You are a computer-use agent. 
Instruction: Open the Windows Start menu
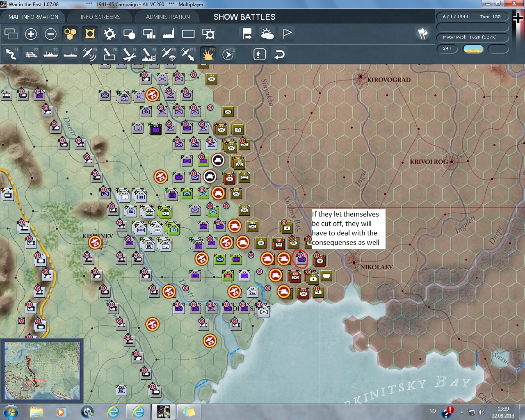click(11, 412)
